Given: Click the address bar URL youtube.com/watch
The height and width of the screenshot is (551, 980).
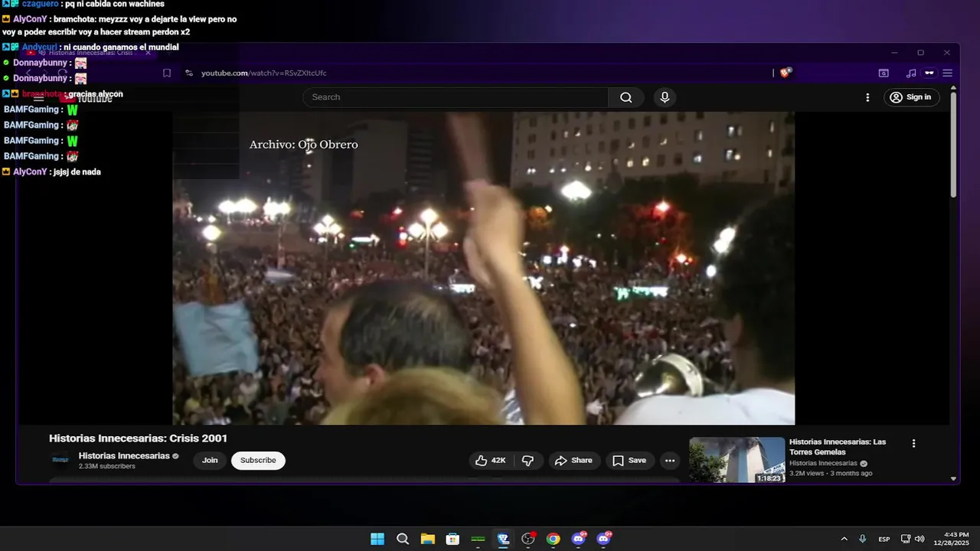Looking at the screenshot, I should (263, 73).
